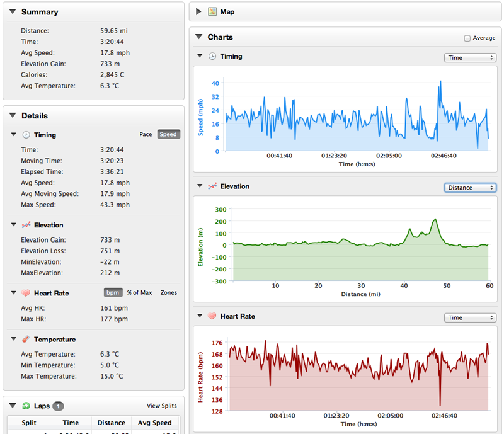The image size is (504, 434).
Task: Click the heart icon beside Heart Rate details
Action: (26, 293)
